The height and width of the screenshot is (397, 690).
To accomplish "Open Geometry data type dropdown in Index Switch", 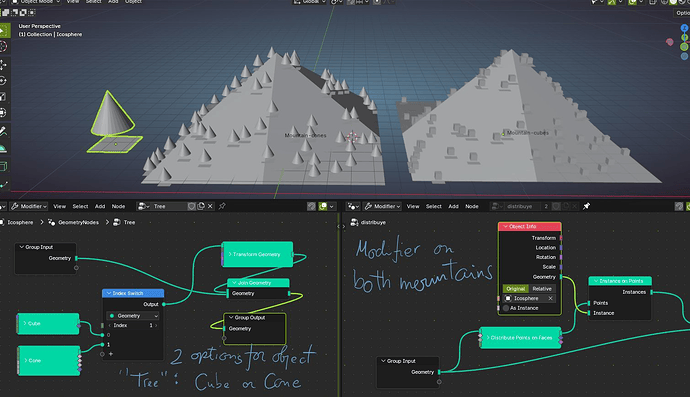I will click(133, 316).
